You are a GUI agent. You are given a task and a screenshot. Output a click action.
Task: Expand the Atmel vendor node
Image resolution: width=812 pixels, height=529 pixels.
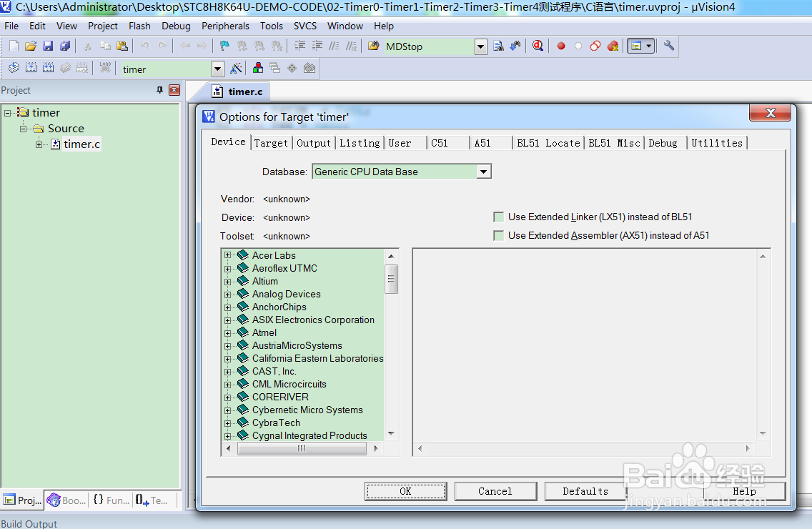pos(227,332)
